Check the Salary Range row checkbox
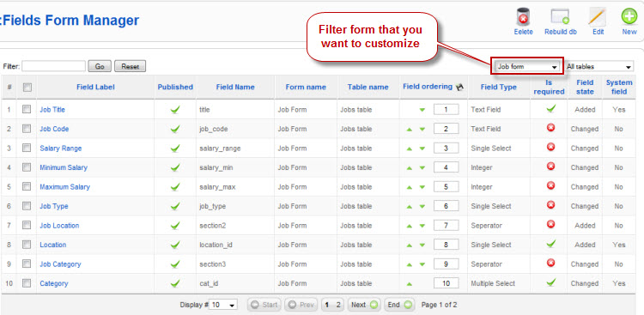This screenshot has width=644, height=315. click(x=27, y=148)
